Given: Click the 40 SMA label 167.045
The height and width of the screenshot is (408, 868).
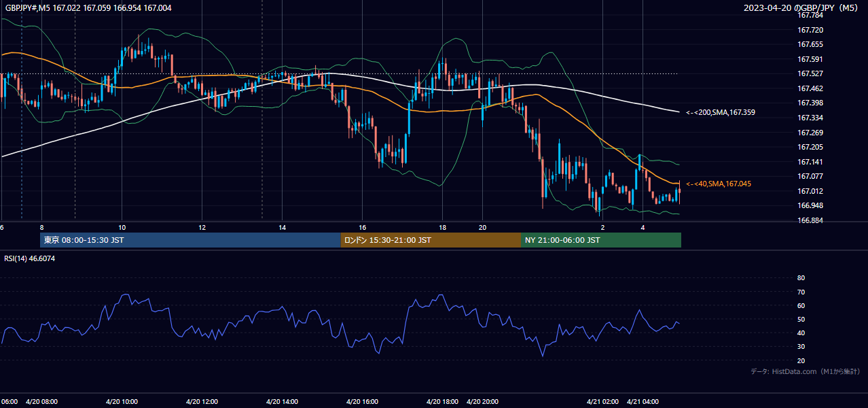Looking at the screenshot, I should click(718, 184).
